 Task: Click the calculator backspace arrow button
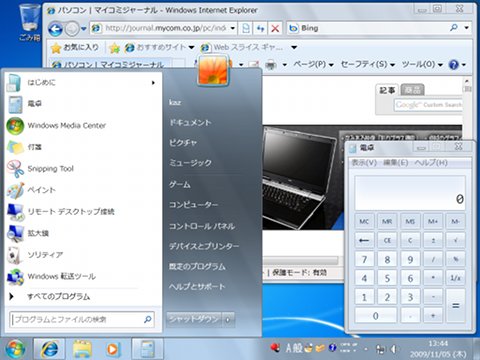point(364,240)
